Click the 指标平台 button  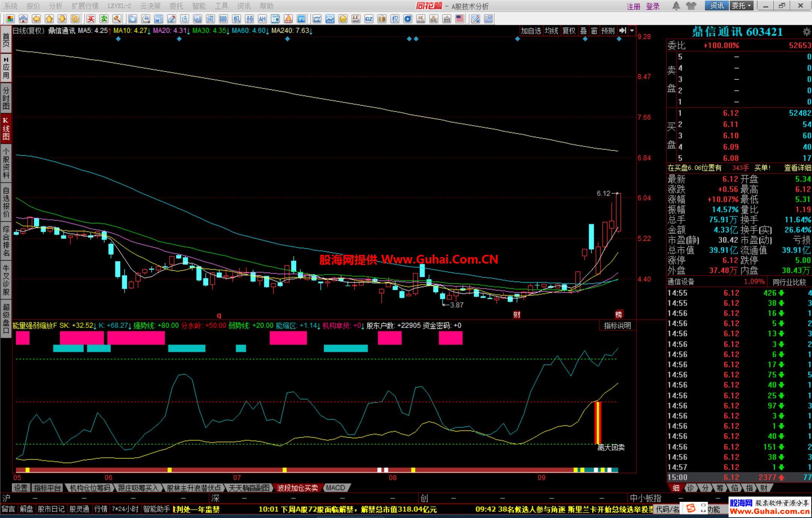[x=47, y=488]
